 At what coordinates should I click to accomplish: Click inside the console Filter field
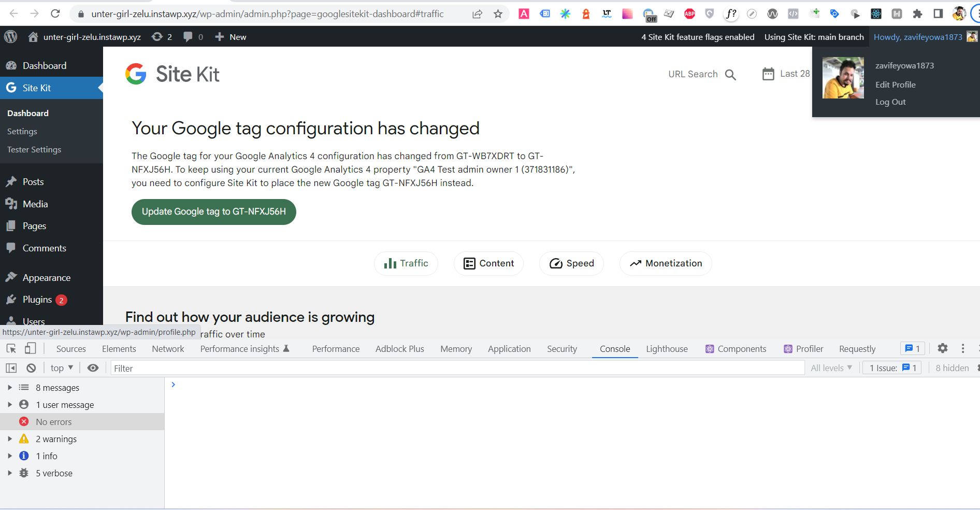311,367
